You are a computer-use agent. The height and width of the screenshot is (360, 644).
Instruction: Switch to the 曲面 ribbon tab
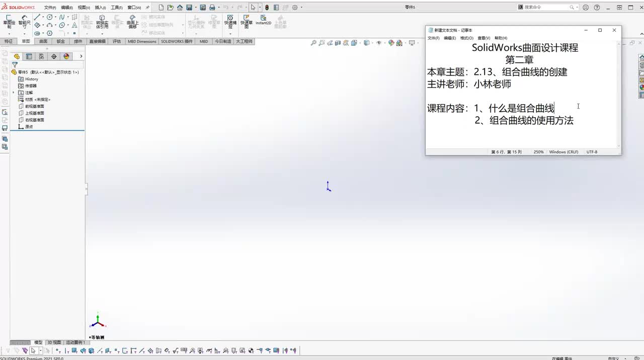pos(43,41)
